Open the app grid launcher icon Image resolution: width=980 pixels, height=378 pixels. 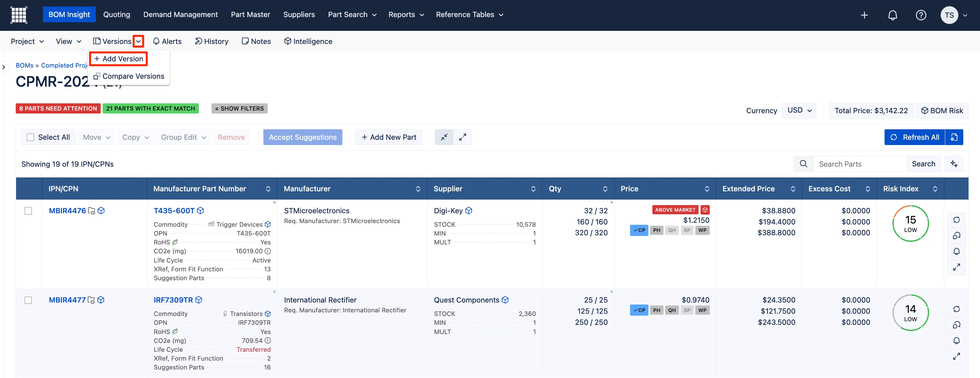(x=19, y=15)
